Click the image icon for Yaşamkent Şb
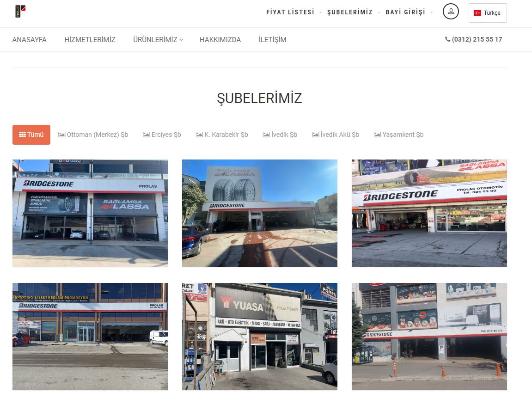The height and width of the screenshot is (405, 532). tap(377, 135)
